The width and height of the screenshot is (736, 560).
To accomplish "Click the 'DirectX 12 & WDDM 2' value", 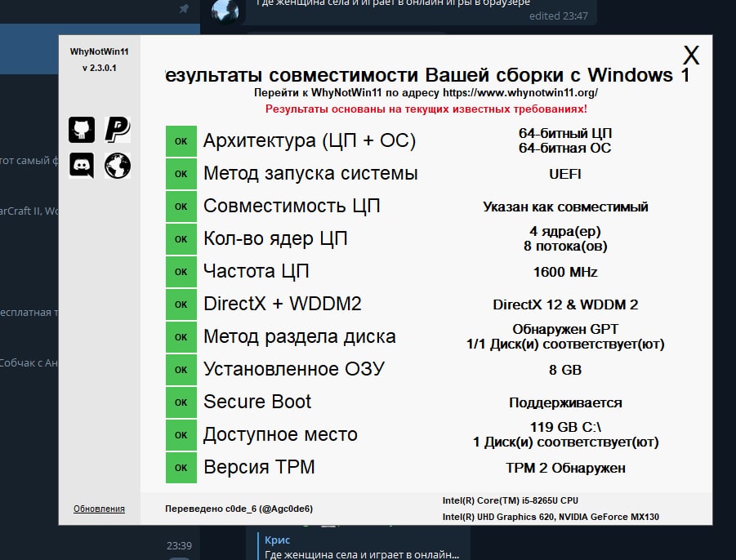I will pyautogui.click(x=565, y=304).
